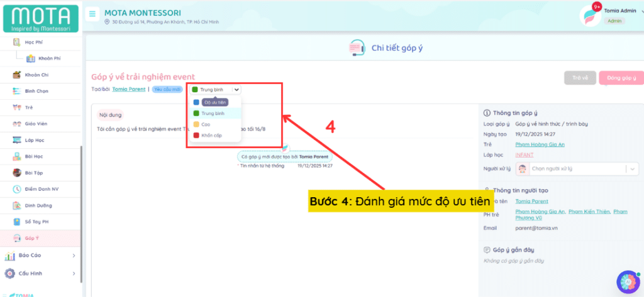Click the Dinh Dưỡng sidebar icon
Image resolution: width=644 pixels, height=297 pixels.
tap(17, 205)
